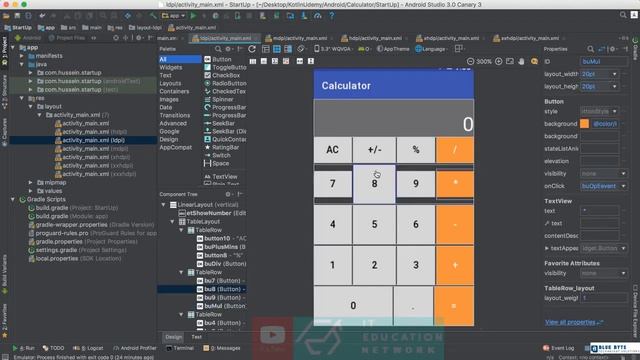
Task: Collapse the Gradle Scripts node
Action: (x=13, y=200)
